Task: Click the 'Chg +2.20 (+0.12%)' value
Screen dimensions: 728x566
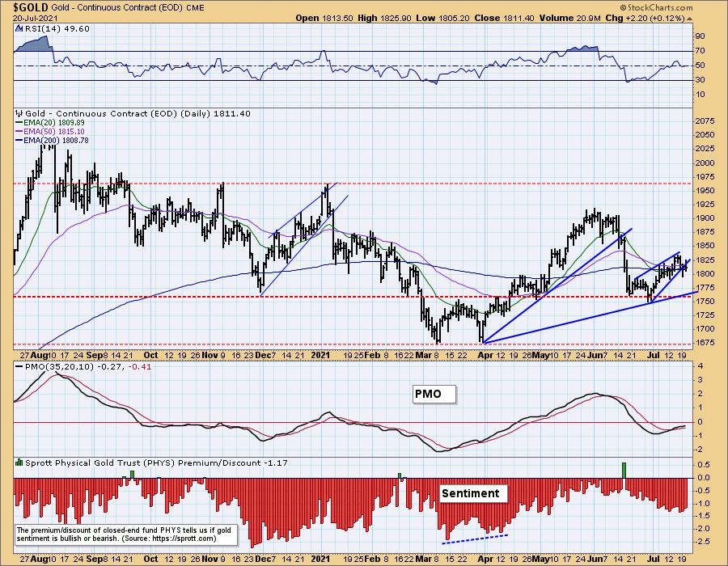Action: point(645,18)
